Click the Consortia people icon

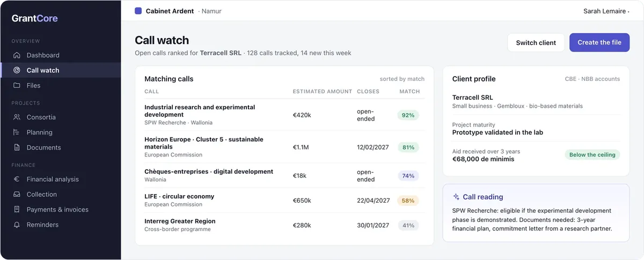[17, 117]
